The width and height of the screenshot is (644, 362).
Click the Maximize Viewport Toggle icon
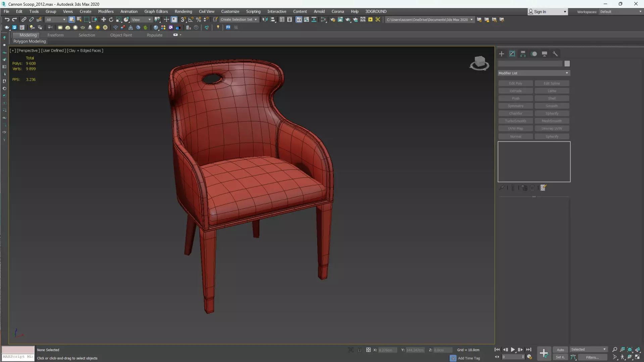click(637, 357)
